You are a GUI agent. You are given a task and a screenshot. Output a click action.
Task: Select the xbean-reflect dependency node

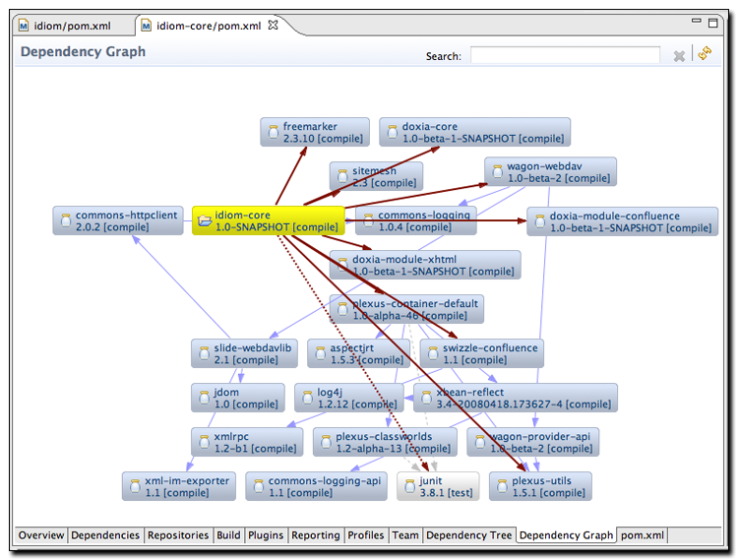(515, 398)
